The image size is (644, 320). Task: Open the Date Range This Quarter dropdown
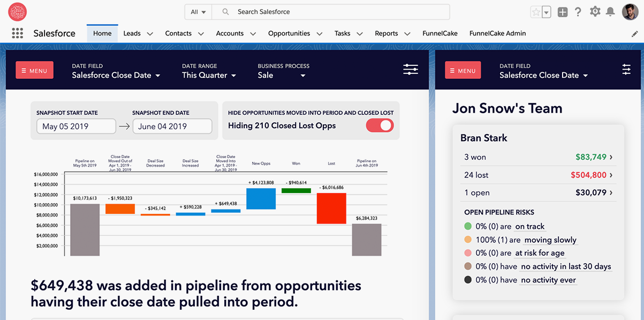(x=209, y=76)
